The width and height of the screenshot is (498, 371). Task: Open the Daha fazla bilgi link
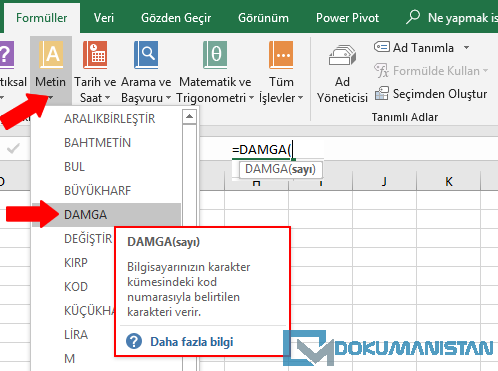pyautogui.click(x=192, y=342)
